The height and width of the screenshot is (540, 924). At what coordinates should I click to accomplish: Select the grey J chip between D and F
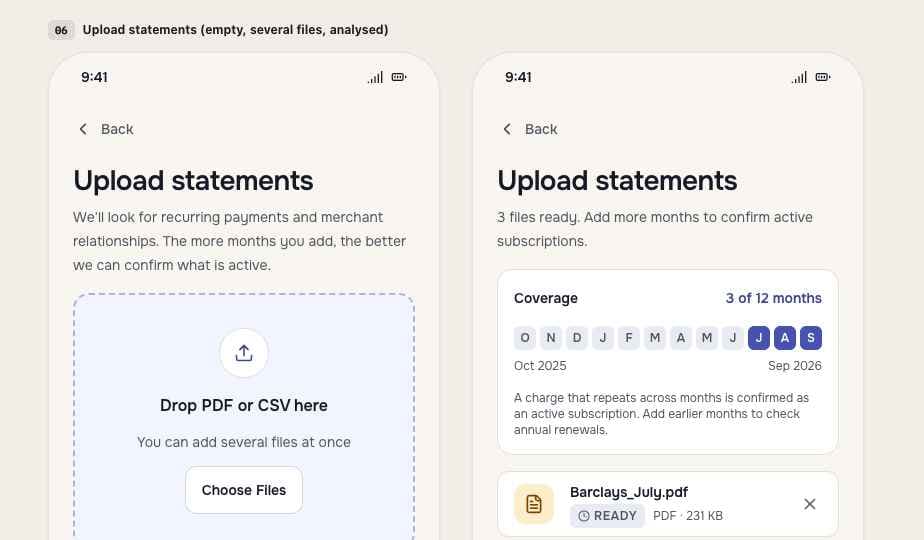point(603,338)
